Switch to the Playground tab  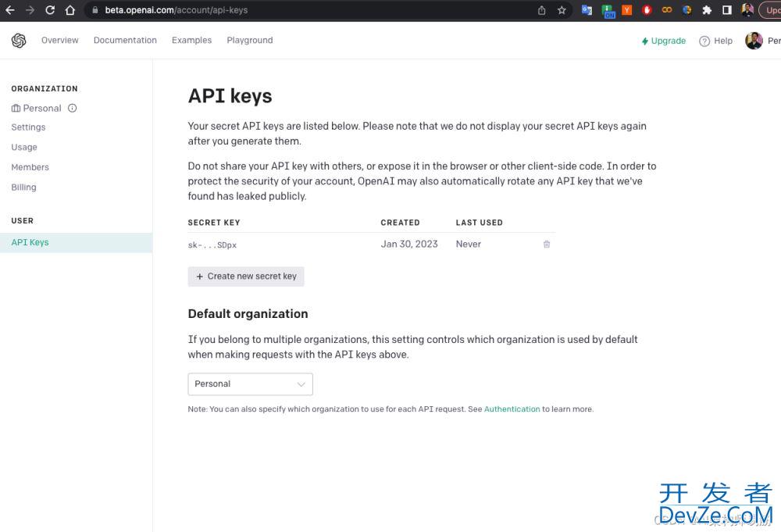point(250,41)
